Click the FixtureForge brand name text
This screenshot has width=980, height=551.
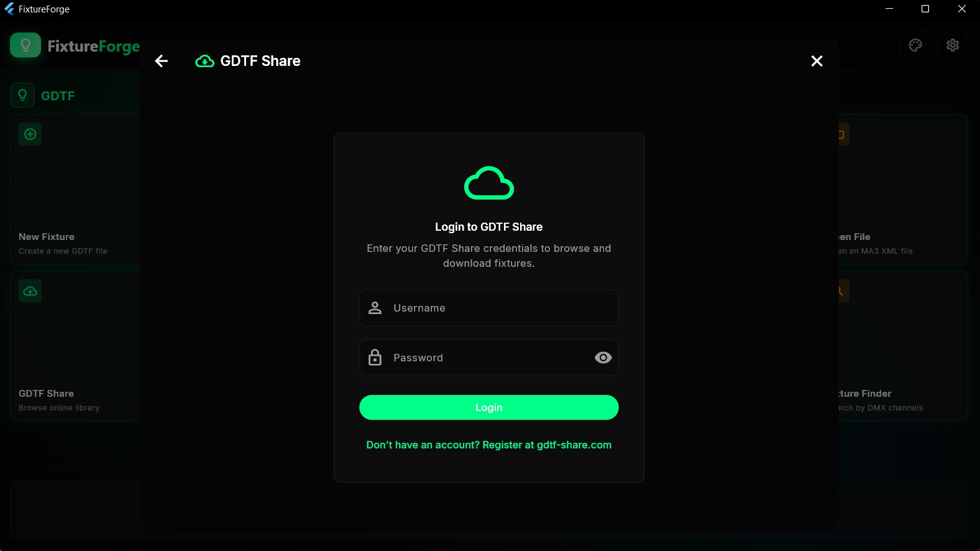[x=94, y=47]
